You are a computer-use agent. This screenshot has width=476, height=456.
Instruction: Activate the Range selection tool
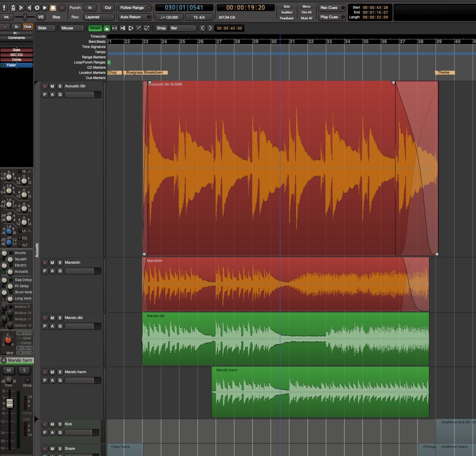[x=116, y=28]
